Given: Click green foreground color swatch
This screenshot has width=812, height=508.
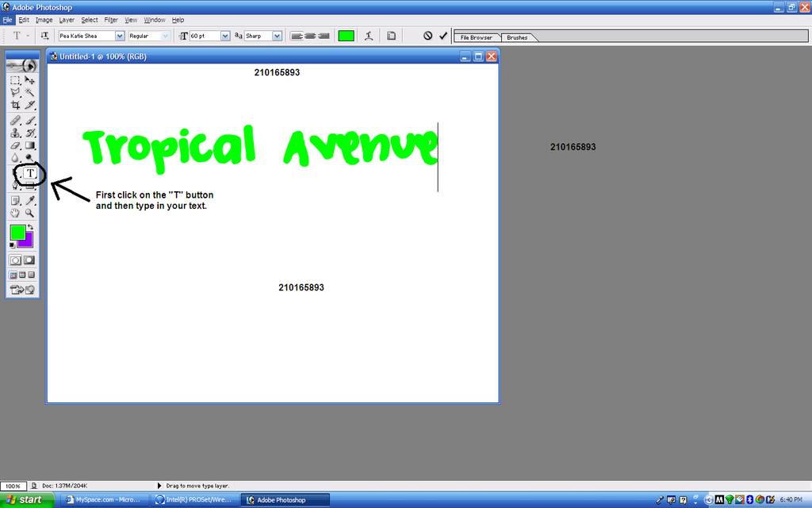Looking at the screenshot, I should (x=17, y=233).
